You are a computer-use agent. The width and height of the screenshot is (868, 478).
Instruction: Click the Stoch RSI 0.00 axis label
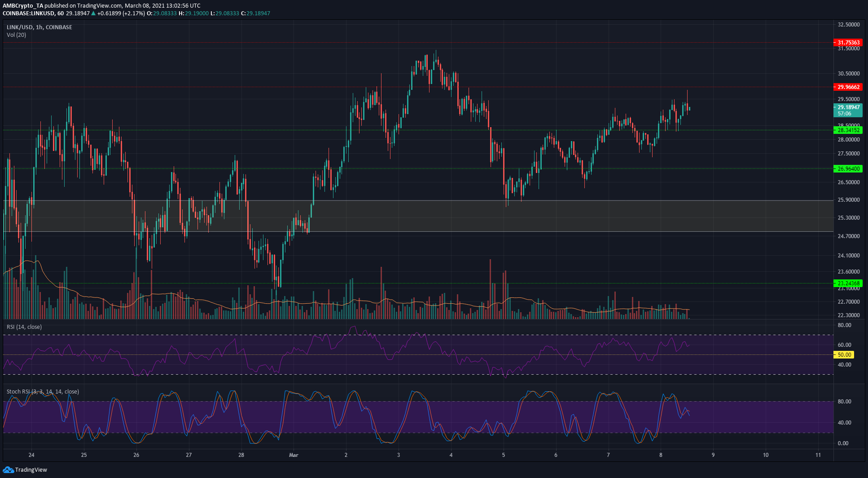pyautogui.click(x=843, y=443)
